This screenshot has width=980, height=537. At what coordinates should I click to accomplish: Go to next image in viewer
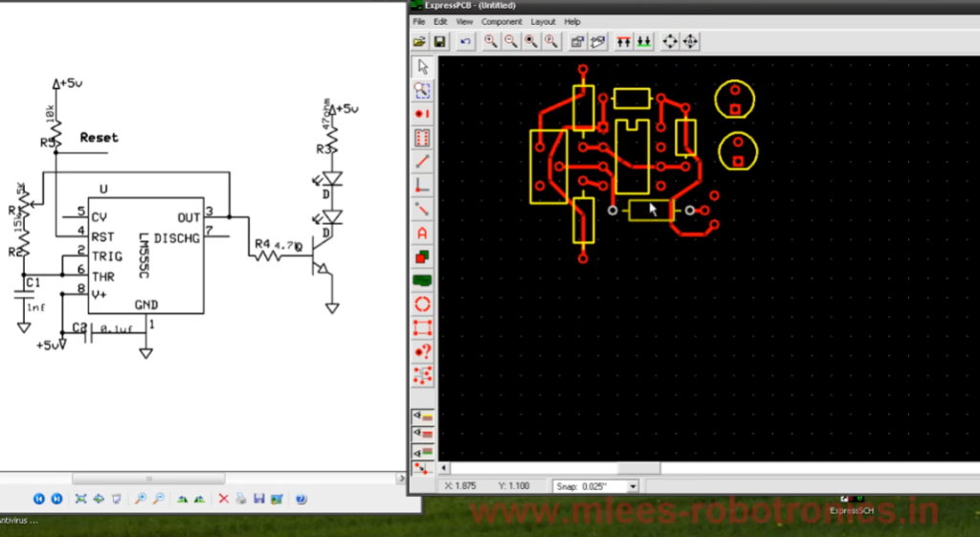(56, 499)
